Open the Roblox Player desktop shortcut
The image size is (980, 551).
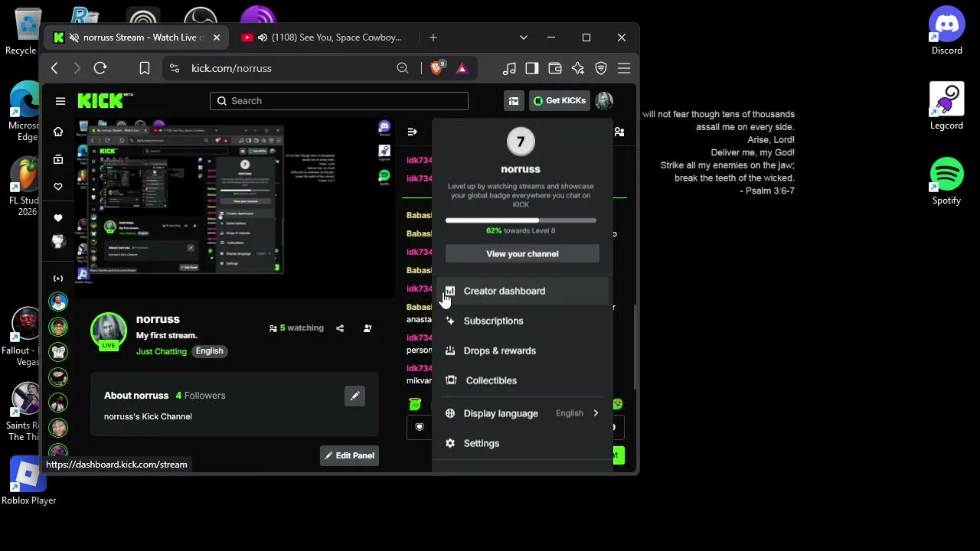click(28, 481)
